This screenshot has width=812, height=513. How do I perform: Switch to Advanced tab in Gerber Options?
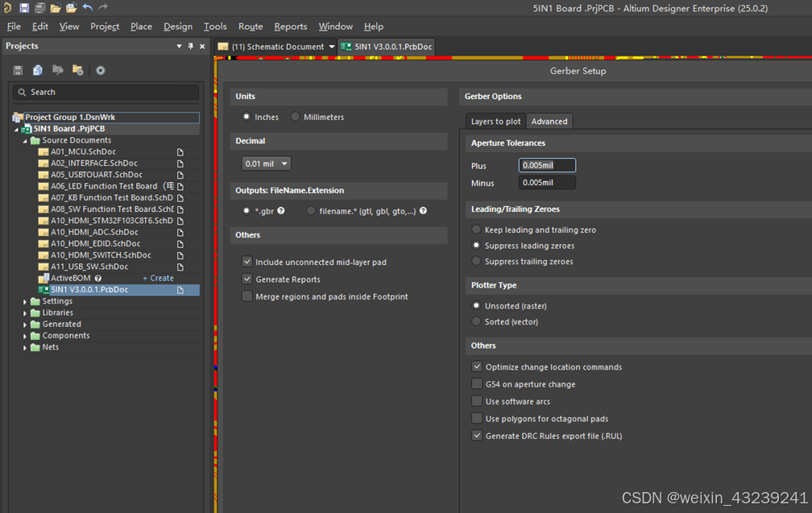549,121
